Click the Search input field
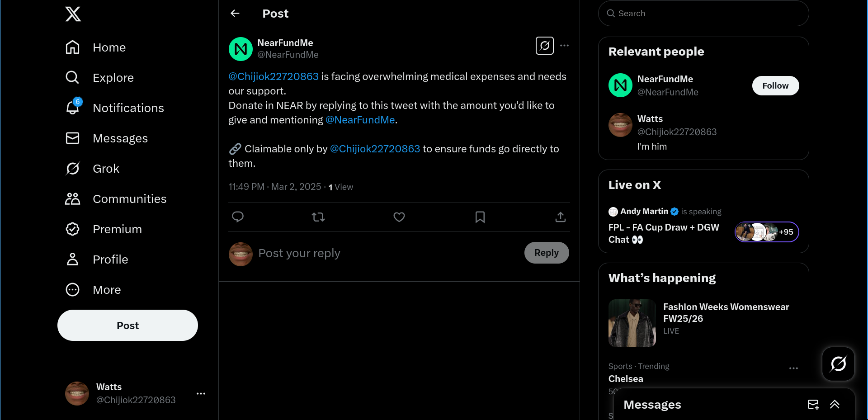The height and width of the screenshot is (420, 868). pyautogui.click(x=703, y=14)
